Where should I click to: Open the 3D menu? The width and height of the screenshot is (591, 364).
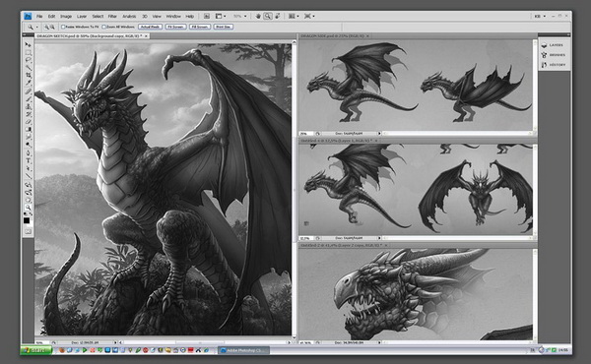145,16
